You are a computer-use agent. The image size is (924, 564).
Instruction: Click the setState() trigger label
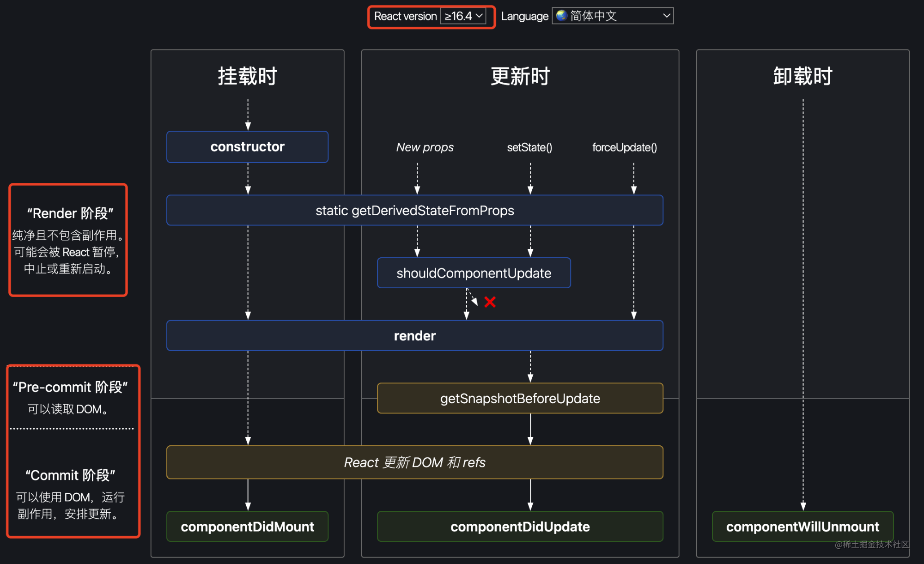coord(529,147)
